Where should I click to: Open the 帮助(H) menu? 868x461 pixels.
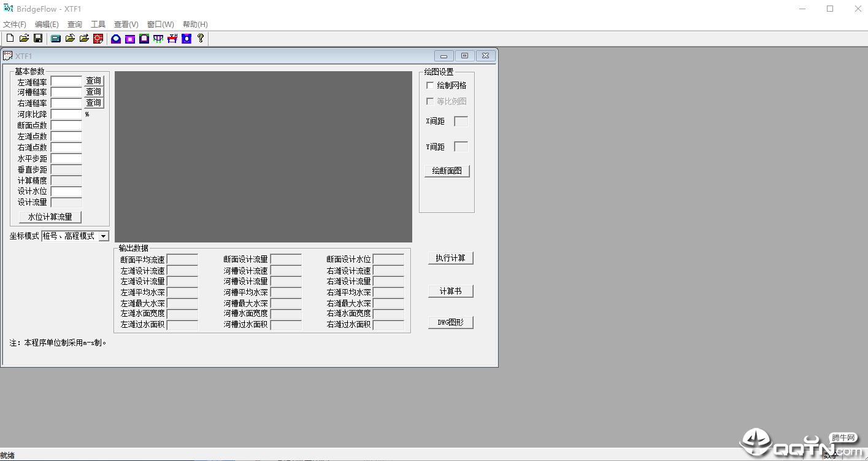195,25
